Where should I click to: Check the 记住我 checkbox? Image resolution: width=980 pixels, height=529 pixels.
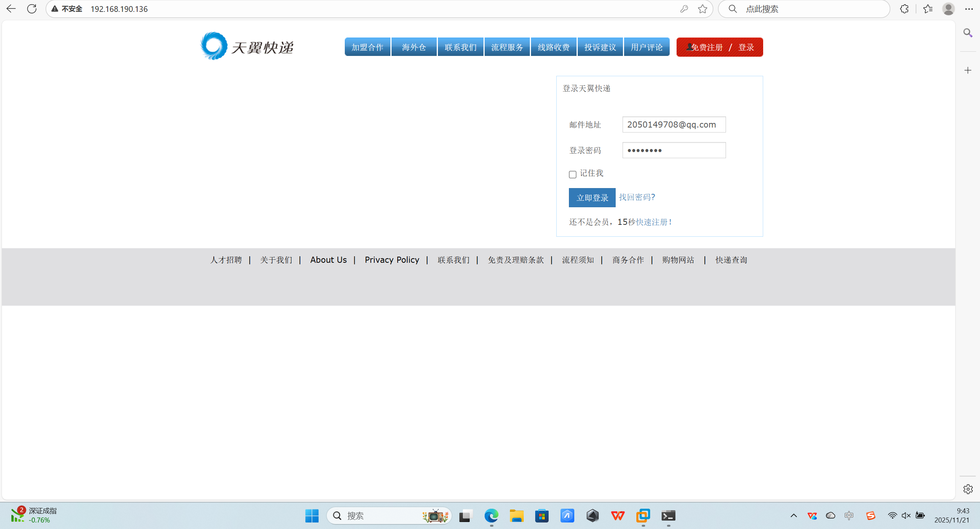pos(572,175)
